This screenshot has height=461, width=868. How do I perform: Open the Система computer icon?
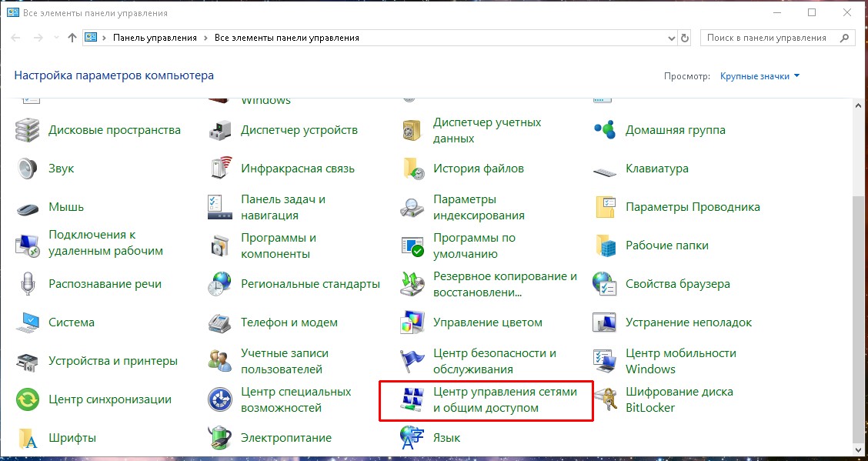pos(27,322)
